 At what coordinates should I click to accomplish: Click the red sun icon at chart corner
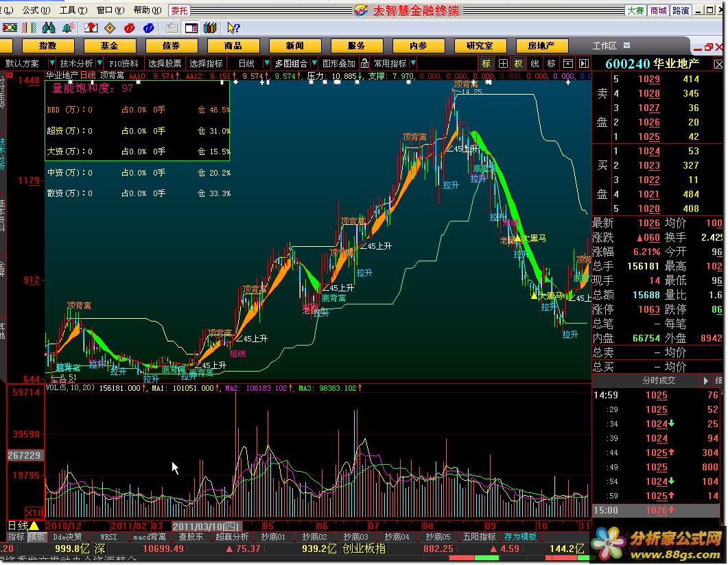pos(10,75)
